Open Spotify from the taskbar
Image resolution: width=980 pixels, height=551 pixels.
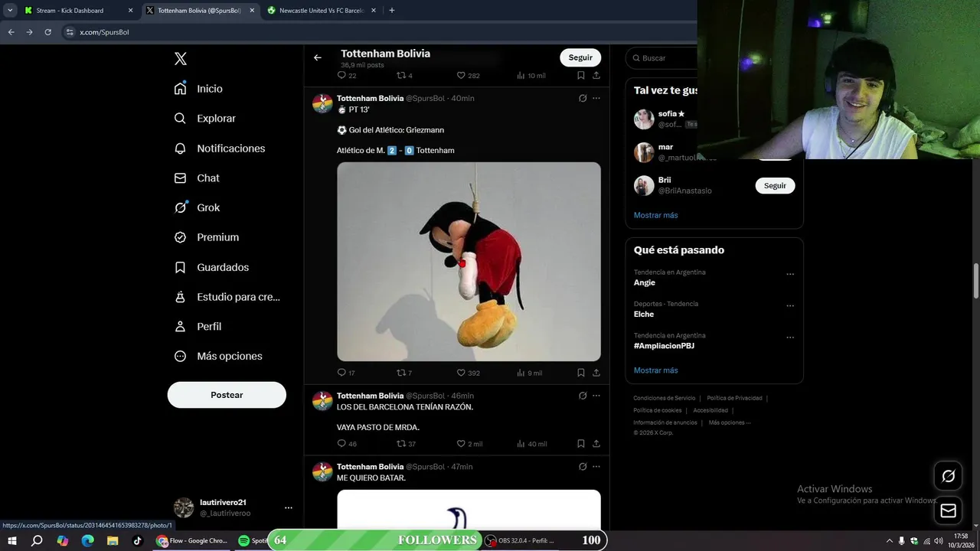(x=250, y=540)
